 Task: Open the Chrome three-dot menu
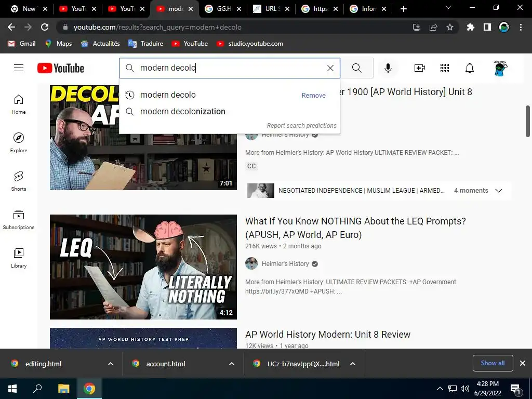(521, 27)
